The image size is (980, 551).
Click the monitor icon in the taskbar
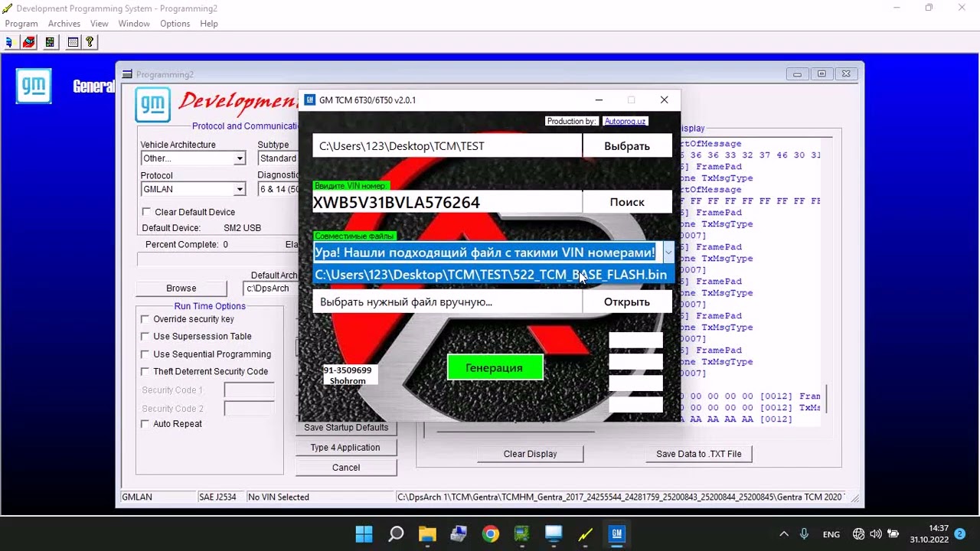point(554,534)
